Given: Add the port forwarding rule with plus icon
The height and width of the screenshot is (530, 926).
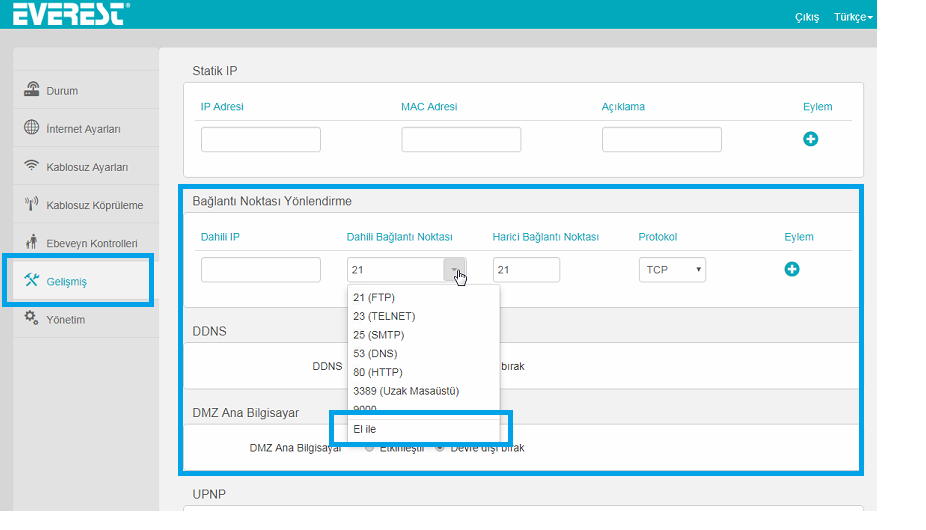Looking at the screenshot, I should pos(792,269).
